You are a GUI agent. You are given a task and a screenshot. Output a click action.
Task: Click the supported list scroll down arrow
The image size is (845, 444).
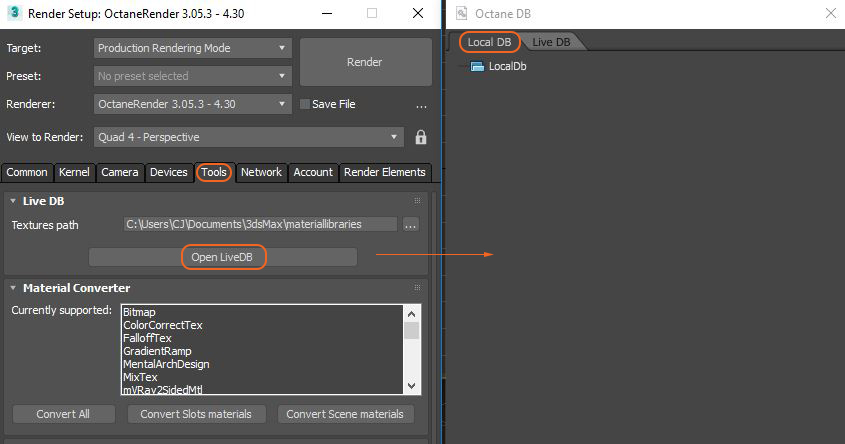[x=412, y=386]
